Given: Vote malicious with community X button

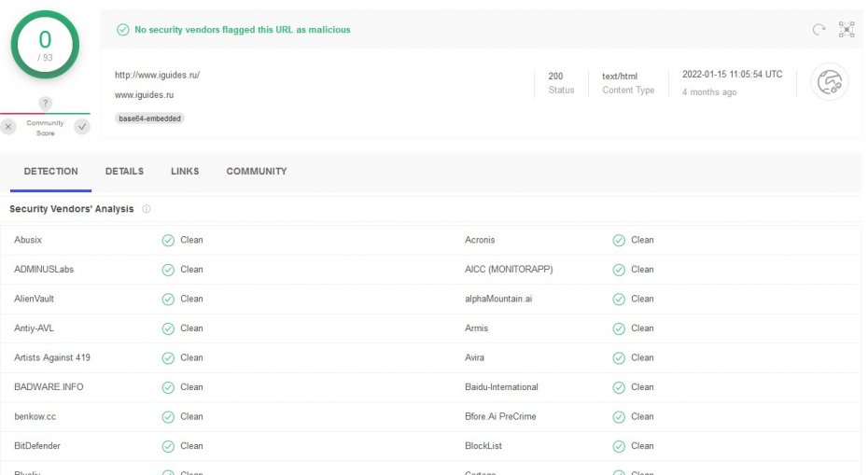Looking at the screenshot, I should (8, 127).
